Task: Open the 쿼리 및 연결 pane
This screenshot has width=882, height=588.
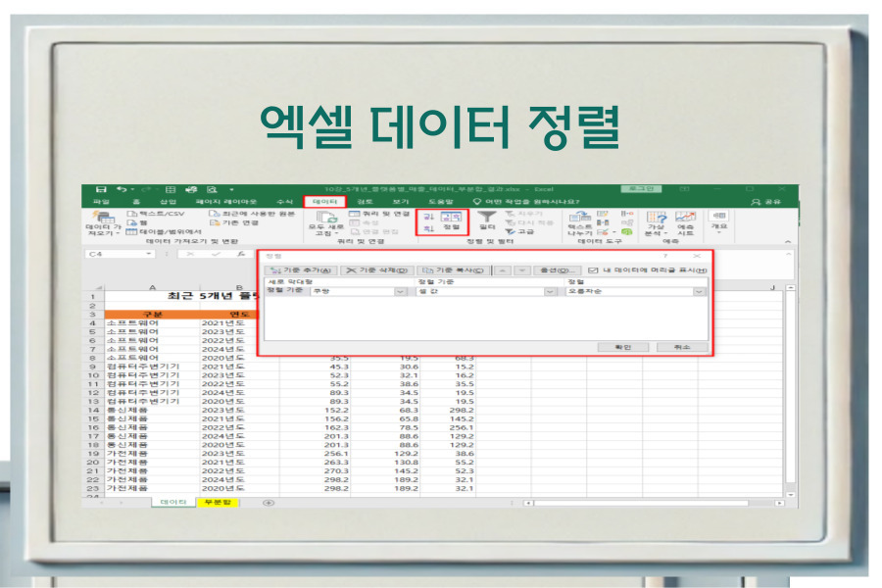Action: [379, 214]
